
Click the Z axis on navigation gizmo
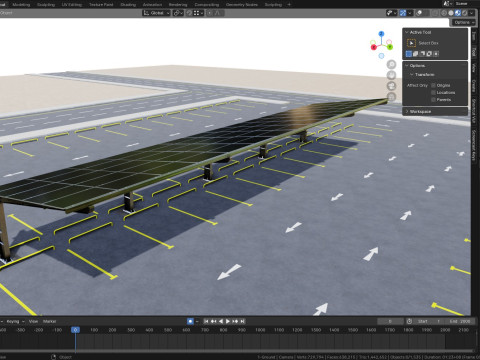pyautogui.click(x=381, y=34)
